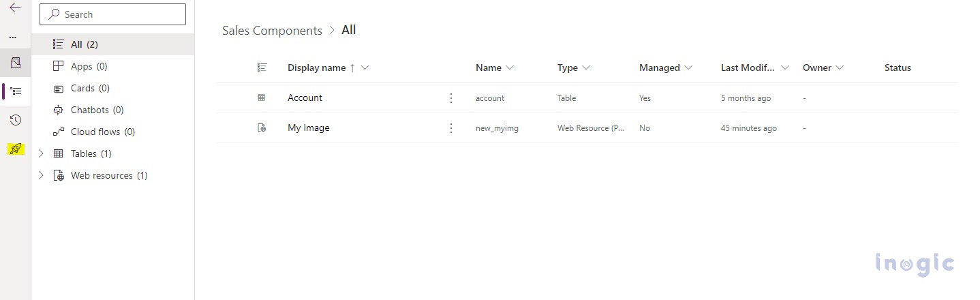Click the list view icon in table header
Viewport: 980px width, 300px height.
click(262, 67)
